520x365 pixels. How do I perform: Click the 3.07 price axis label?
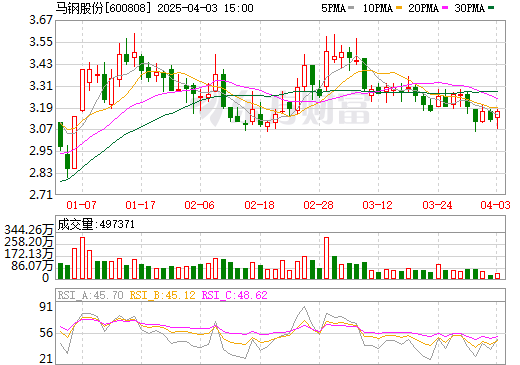tap(41, 129)
